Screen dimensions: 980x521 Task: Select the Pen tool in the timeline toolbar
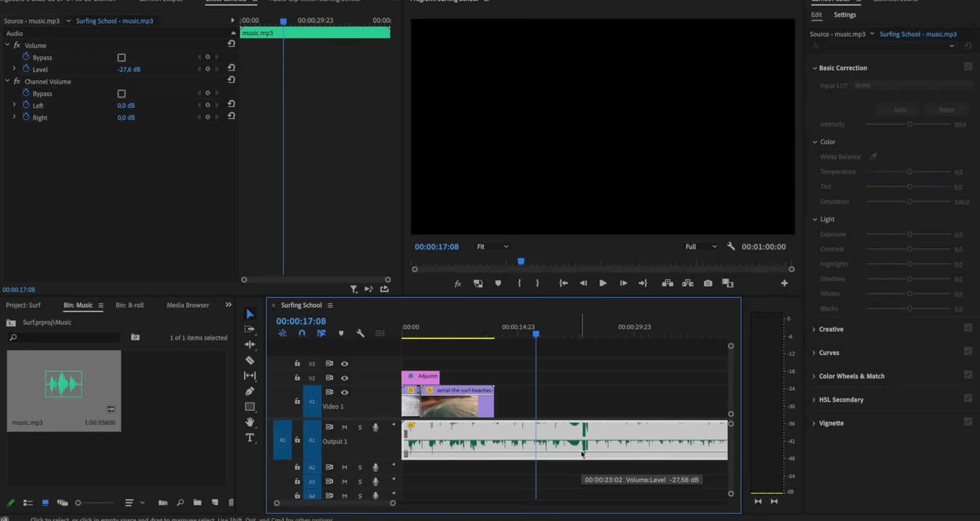tap(250, 391)
